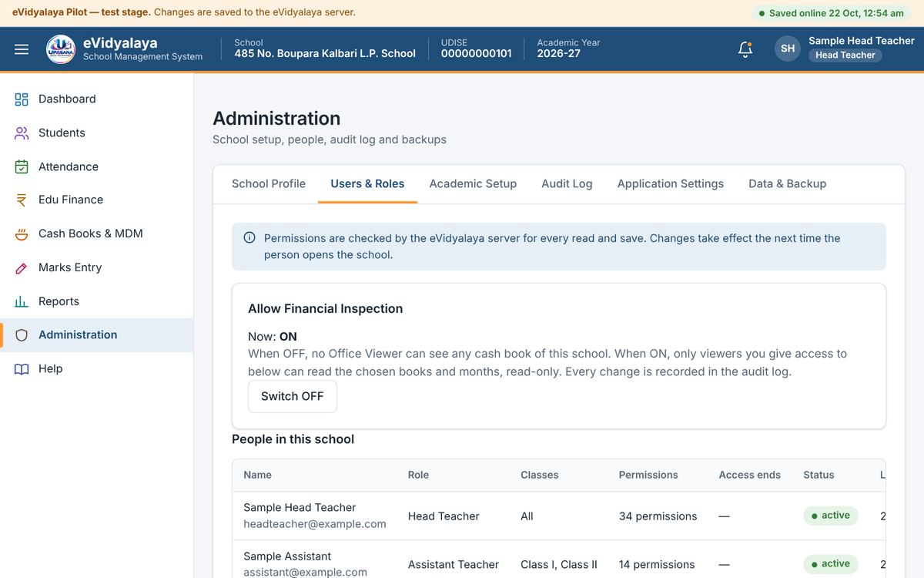
Task: Click the eVidyalaya school logo
Action: [61, 49]
